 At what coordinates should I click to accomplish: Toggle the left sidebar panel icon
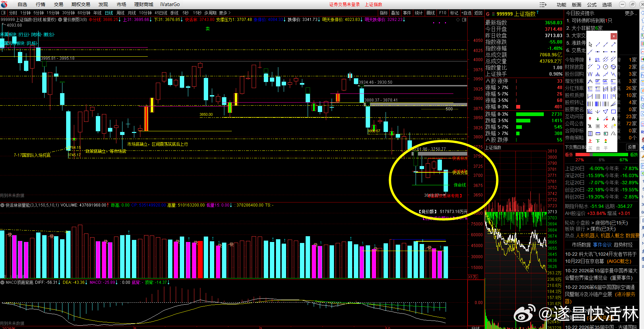(x=3, y=13)
